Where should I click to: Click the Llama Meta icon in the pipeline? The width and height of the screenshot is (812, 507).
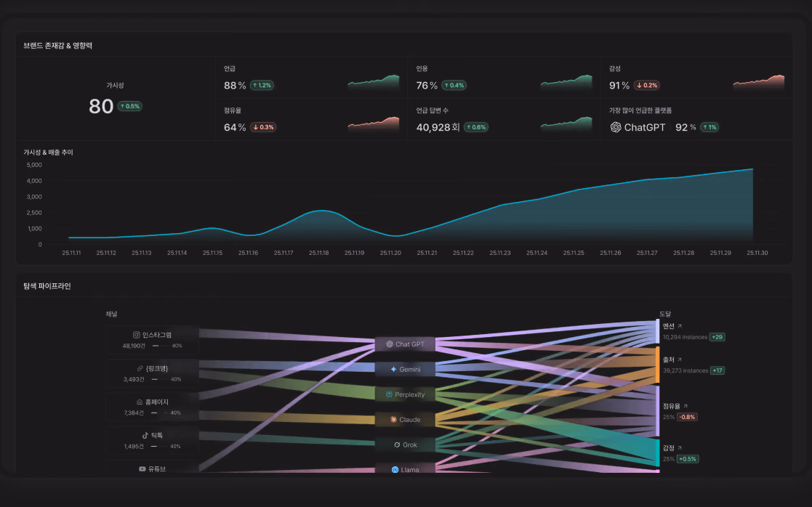coord(395,470)
